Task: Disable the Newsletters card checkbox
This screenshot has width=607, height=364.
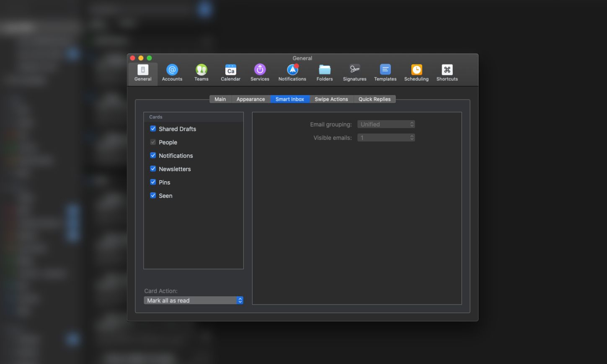Action: [x=153, y=169]
